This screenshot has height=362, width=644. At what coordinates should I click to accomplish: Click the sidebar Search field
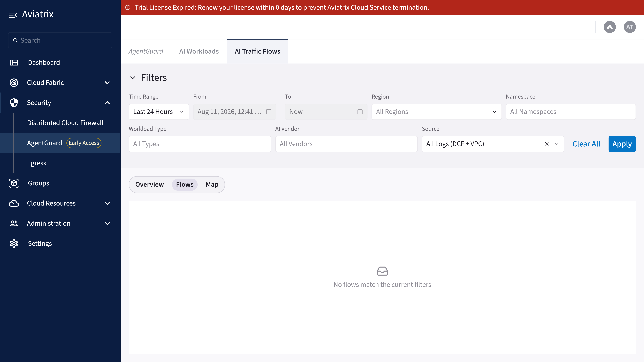pos(60,40)
